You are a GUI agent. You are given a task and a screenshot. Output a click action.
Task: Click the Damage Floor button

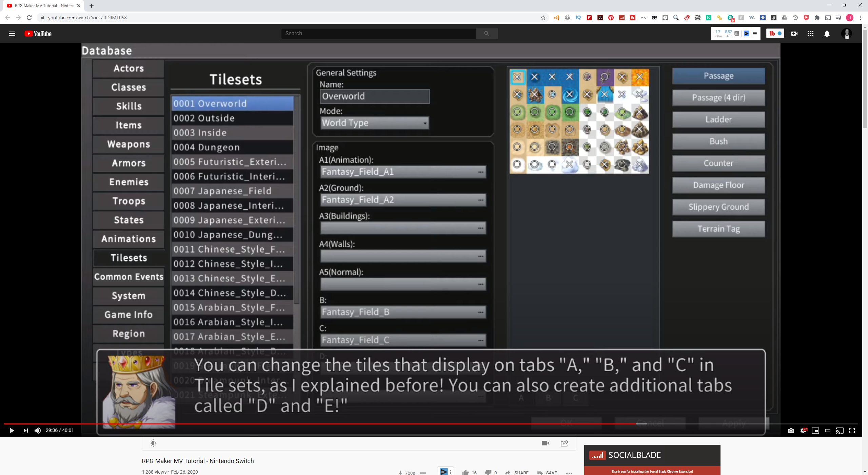(x=718, y=185)
